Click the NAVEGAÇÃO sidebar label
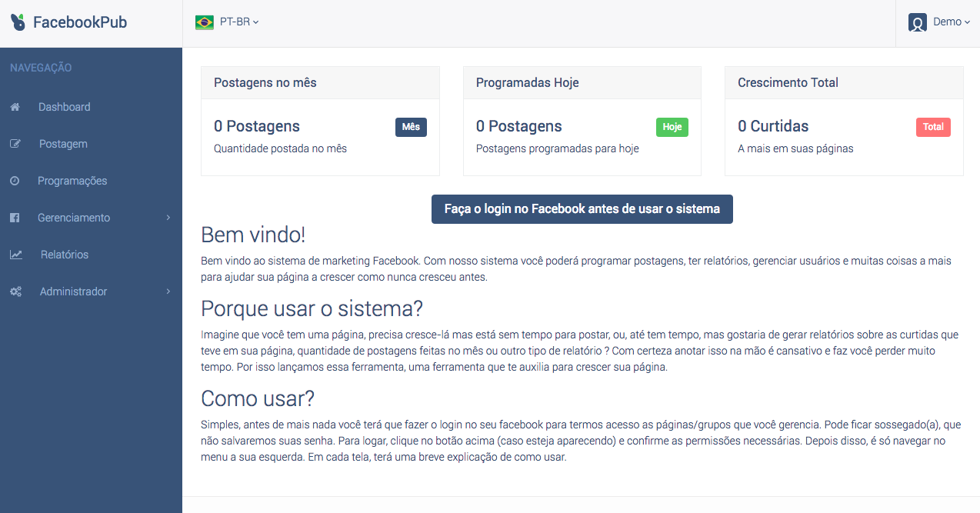This screenshot has width=980, height=513. [x=41, y=68]
